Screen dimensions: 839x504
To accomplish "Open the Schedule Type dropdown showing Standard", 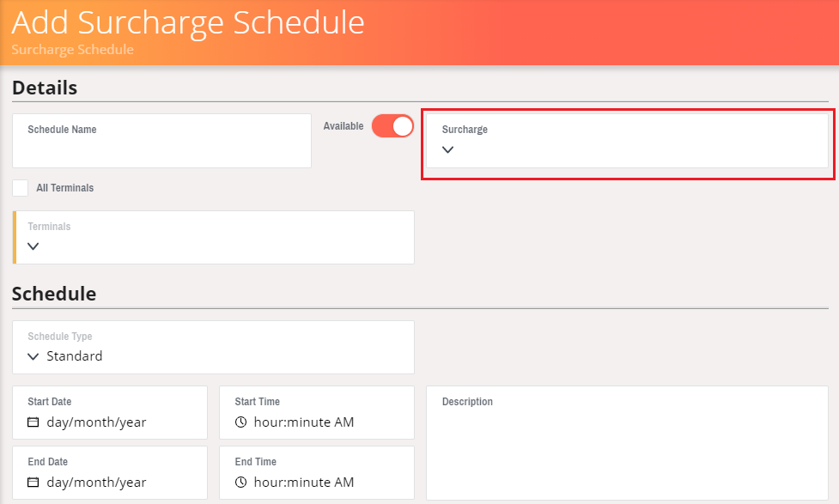I will point(213,347).
